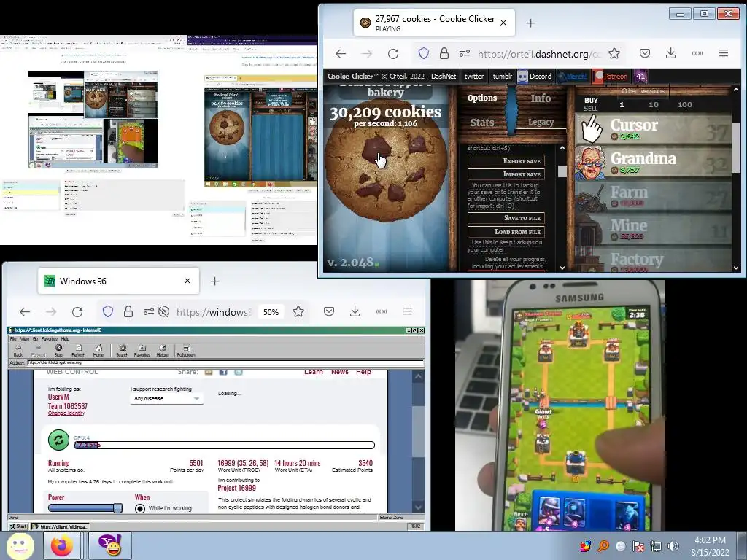The height and width of the screenshot is (560, 747).
Task: Click Import Save in Cookie Clicker options
Action: (x=506, y=174)
